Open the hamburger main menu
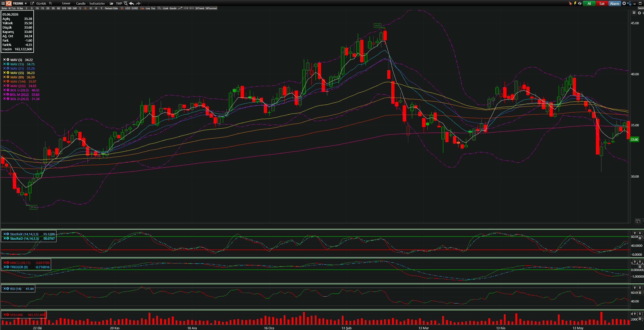 [x=3, y=3]
